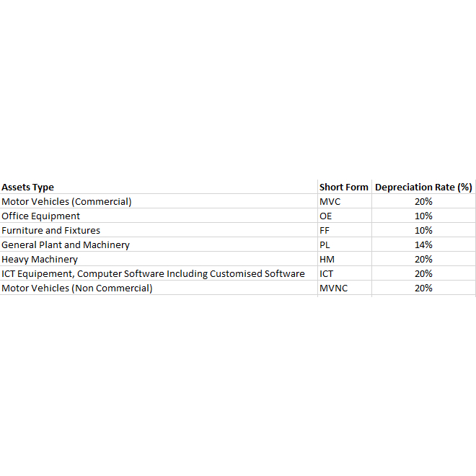Click the Heavy Machinery 20% rate cell
The height and width of the screenshot is (476, 476).
pyautogui.click(x=423, y=260)
